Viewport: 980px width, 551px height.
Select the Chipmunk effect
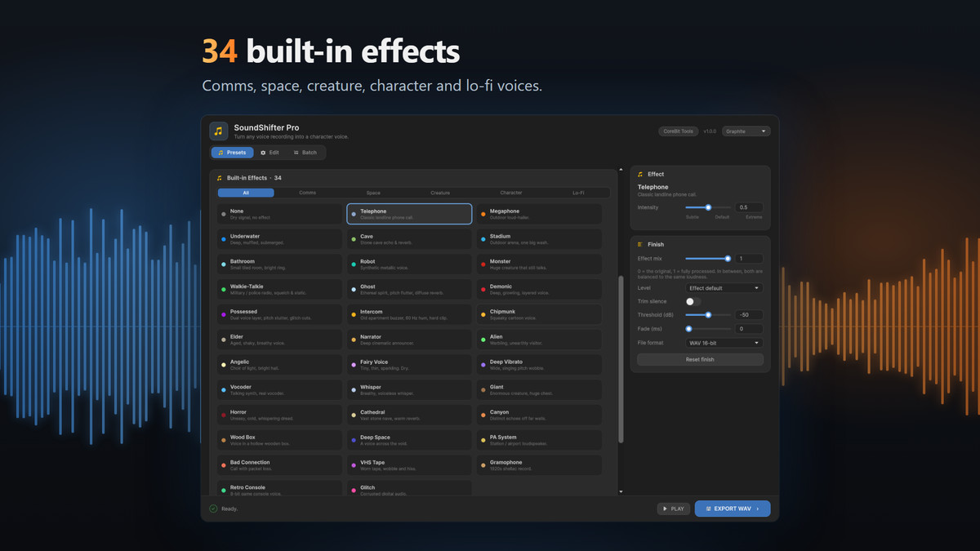click(539, 314)
